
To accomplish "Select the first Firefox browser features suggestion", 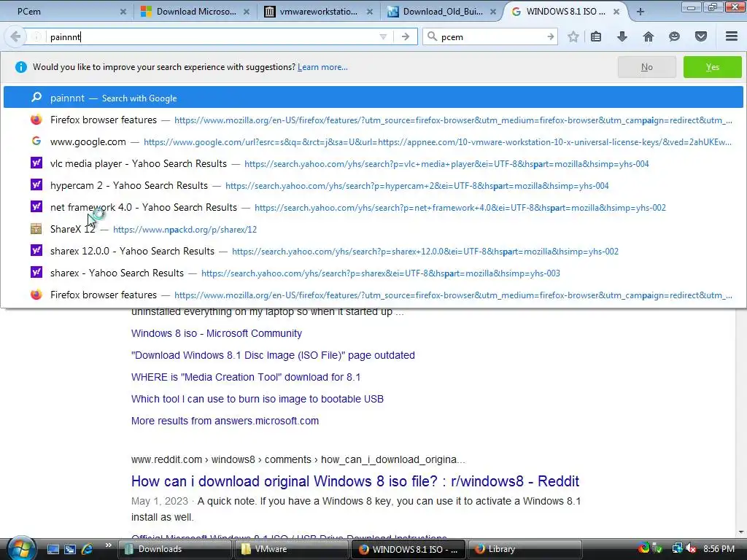I will (373, 120).
